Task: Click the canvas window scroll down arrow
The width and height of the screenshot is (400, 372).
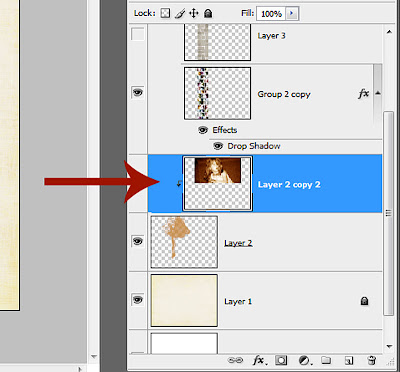Action: coord(94,356)
